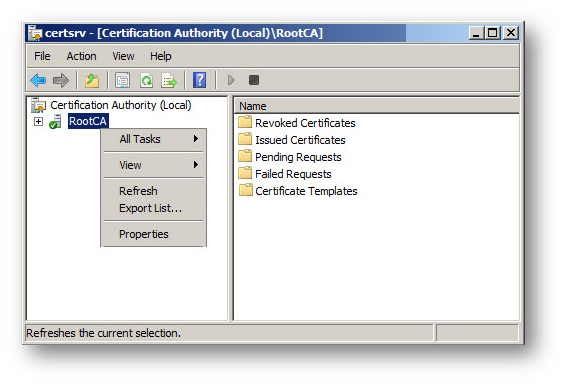Open the View submenu in context menu
Viewport: 567px width, 387px height.
(x=154, y=165)
